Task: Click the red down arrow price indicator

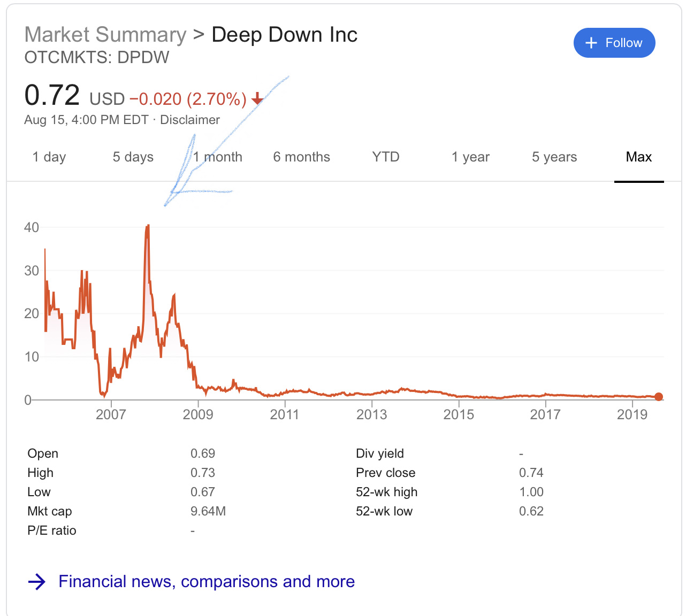Action: (257, 98)
